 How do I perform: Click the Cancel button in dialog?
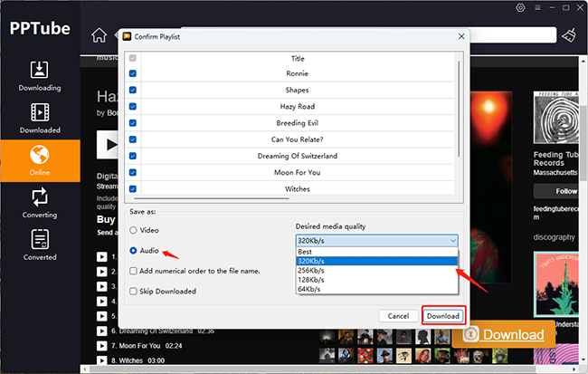tap(398, 316)
